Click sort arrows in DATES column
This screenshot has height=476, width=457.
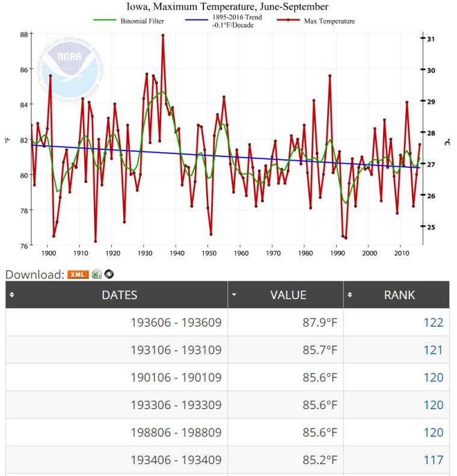click(x=12, y=295)
